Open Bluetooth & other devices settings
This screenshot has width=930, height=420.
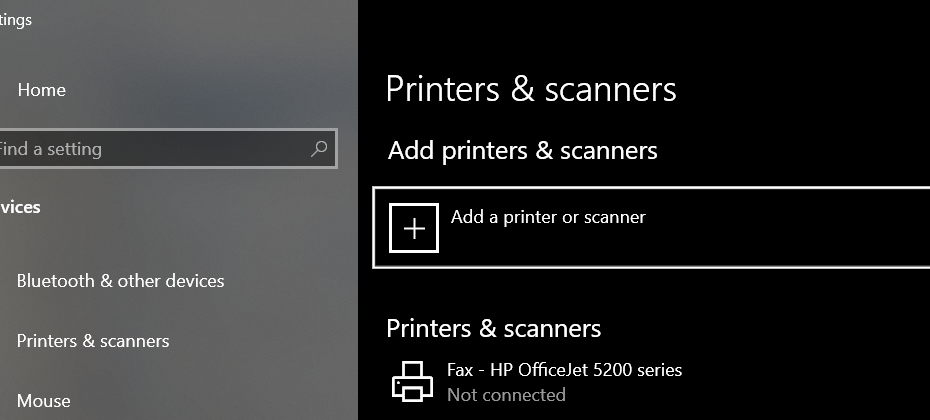pos(120,281)
